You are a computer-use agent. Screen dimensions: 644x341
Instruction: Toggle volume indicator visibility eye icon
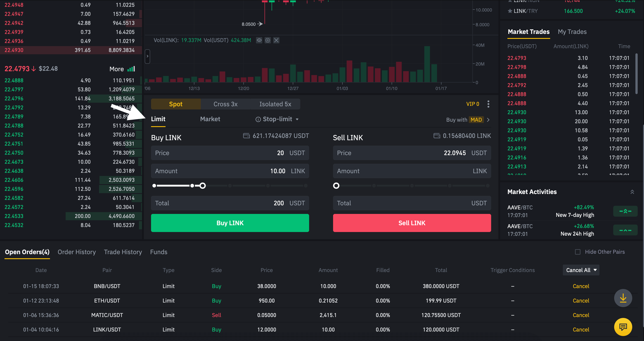(x=259, y=40)
